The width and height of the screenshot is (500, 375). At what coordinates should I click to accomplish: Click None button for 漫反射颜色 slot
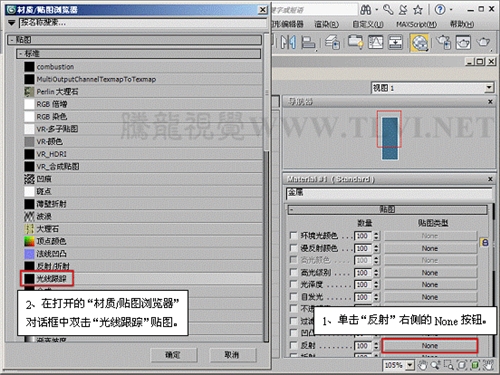pyautogui.click(x=430, y=248)
